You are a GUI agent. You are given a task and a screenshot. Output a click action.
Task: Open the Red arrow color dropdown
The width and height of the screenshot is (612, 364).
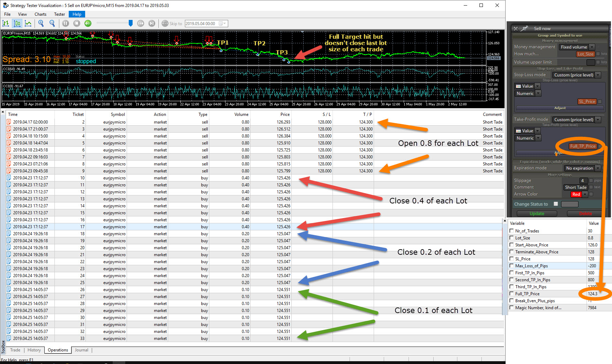[x=585, y=194]
